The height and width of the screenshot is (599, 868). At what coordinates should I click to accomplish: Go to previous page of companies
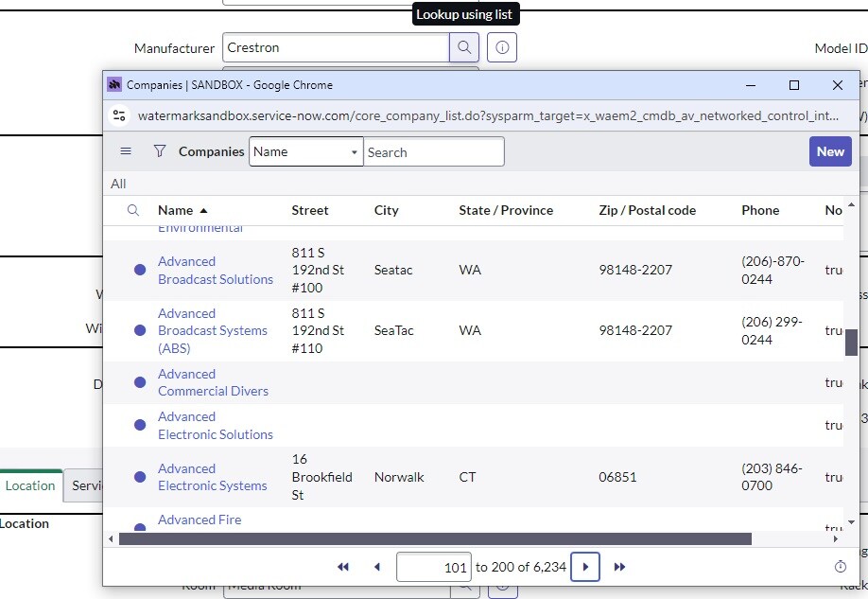coord(377,567)
